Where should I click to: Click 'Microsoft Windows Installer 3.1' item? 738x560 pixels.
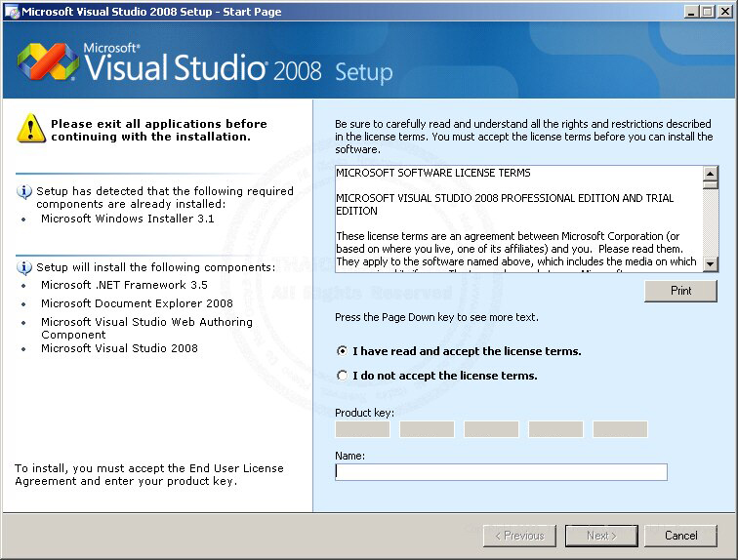[128, 219]
